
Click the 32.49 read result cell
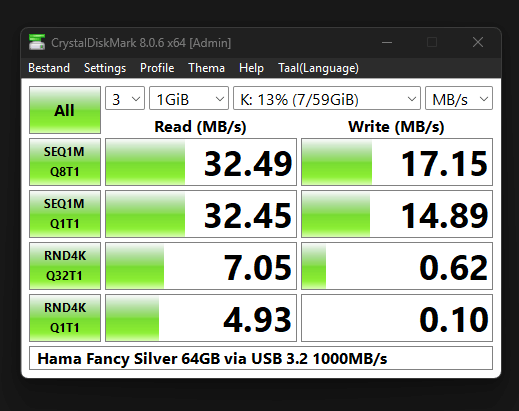[201, 162]
